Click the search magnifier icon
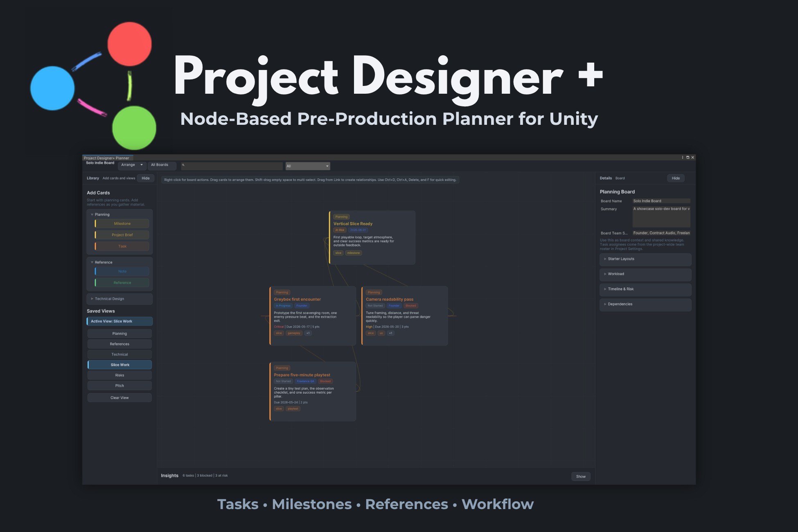The image size is (798, 532). [x=183, y=165]
